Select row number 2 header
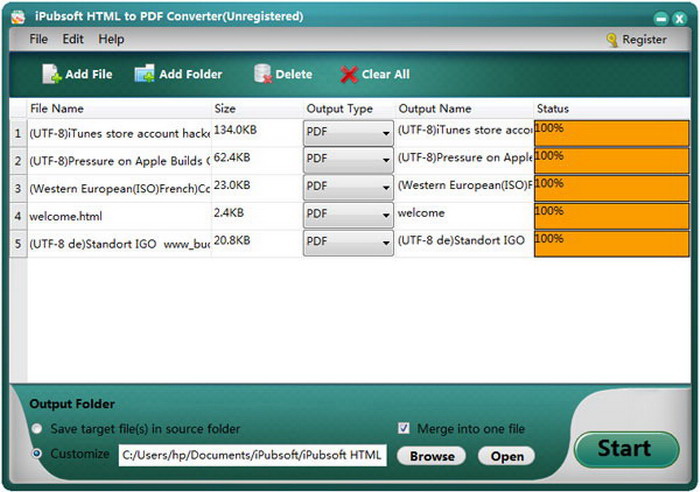Screen dimensions: 700x492 tap(18, 161)
